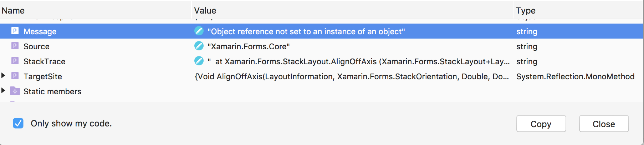Open the value visualizer for StackTrace
This screenshot has height=145, width=644.
click(199, 61)
